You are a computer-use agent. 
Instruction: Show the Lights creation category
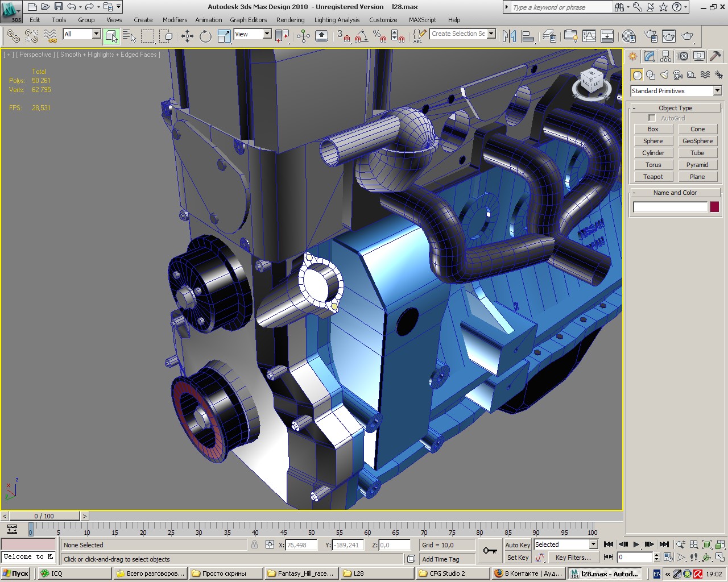(x=664, y=75)
